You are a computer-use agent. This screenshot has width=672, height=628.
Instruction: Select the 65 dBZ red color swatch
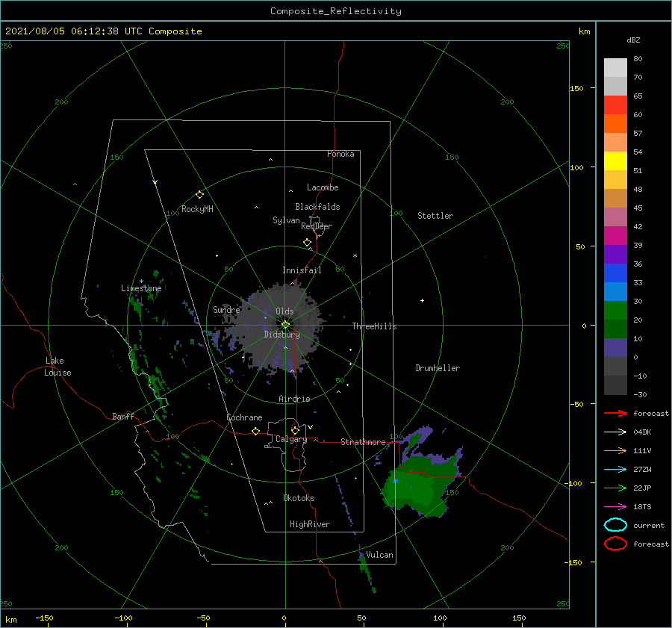pyautogui.click(x=615, y=105)
